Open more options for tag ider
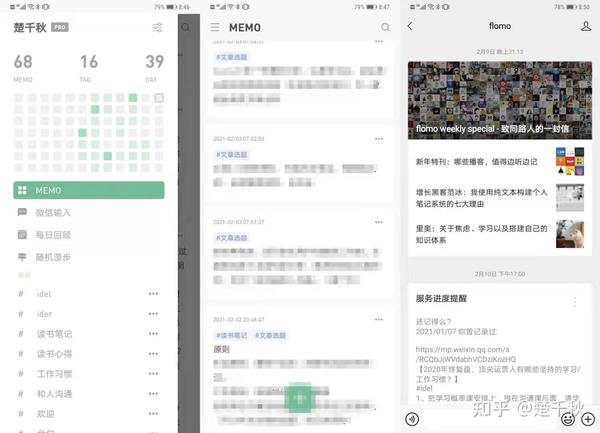Image resolution: width=600 pixels, height=433 pixels. pos(153,314)
